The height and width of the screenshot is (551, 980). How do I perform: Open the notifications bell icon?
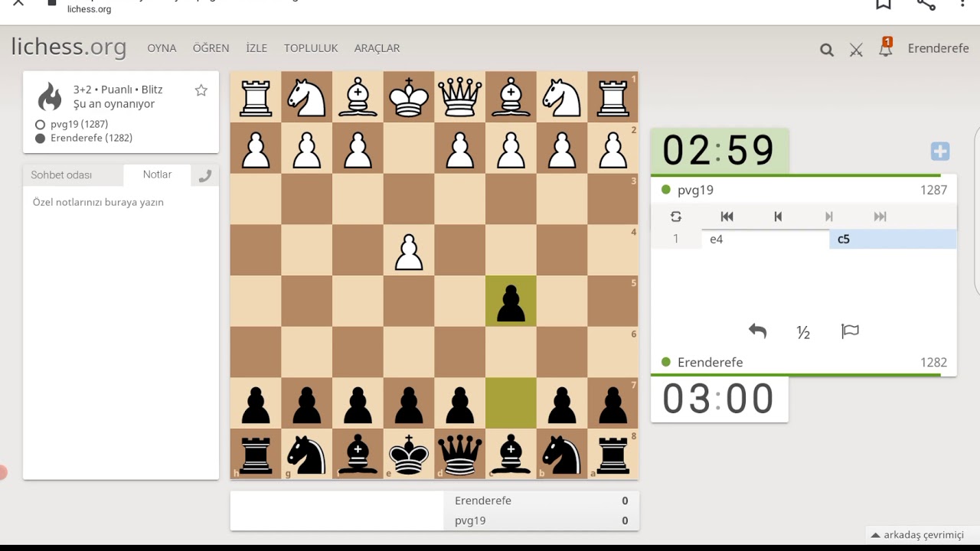(886, 47)
